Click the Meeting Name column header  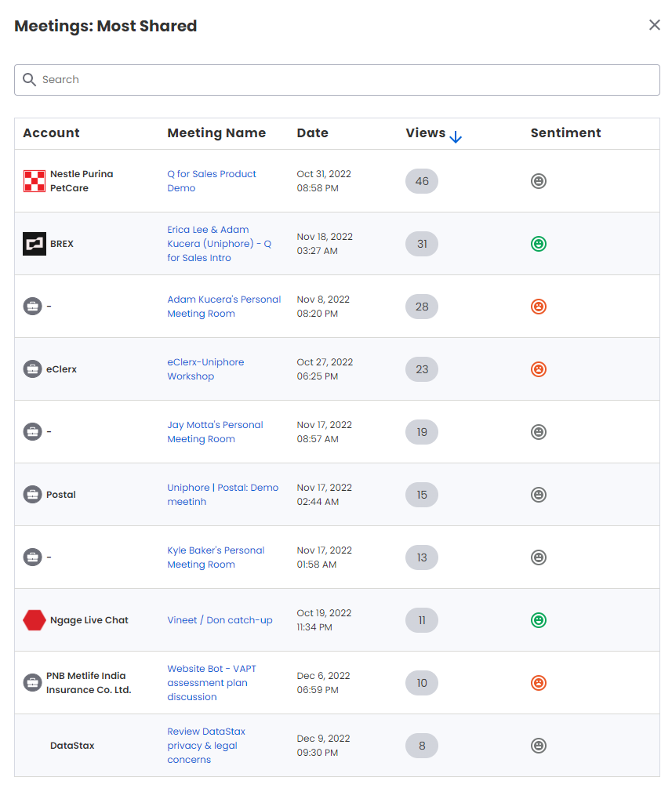click(x=216, y=133)
